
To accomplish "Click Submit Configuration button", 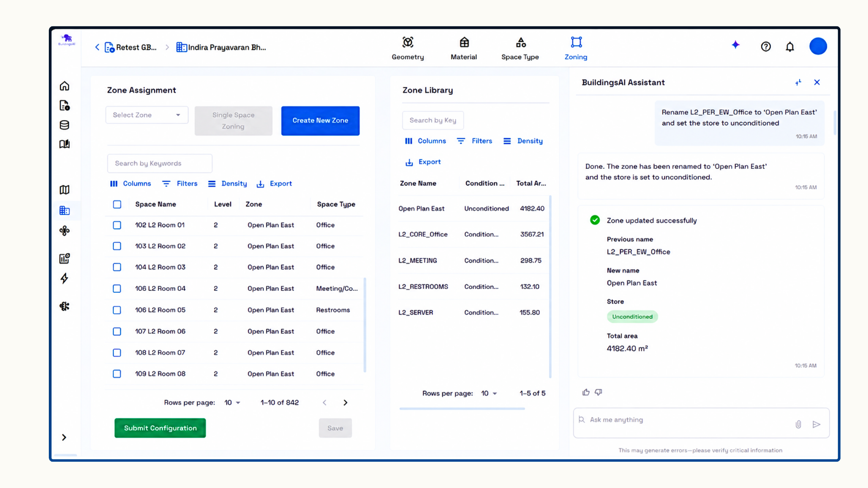I will pyautogui.click(x=160, y=428).
